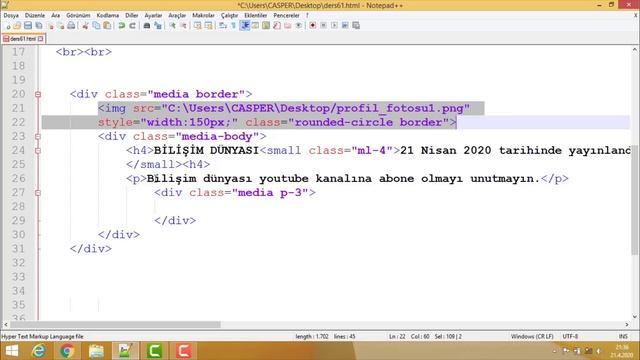Create a new document with the New icon
The image size is (640, 360).
(x=7, y=26)
